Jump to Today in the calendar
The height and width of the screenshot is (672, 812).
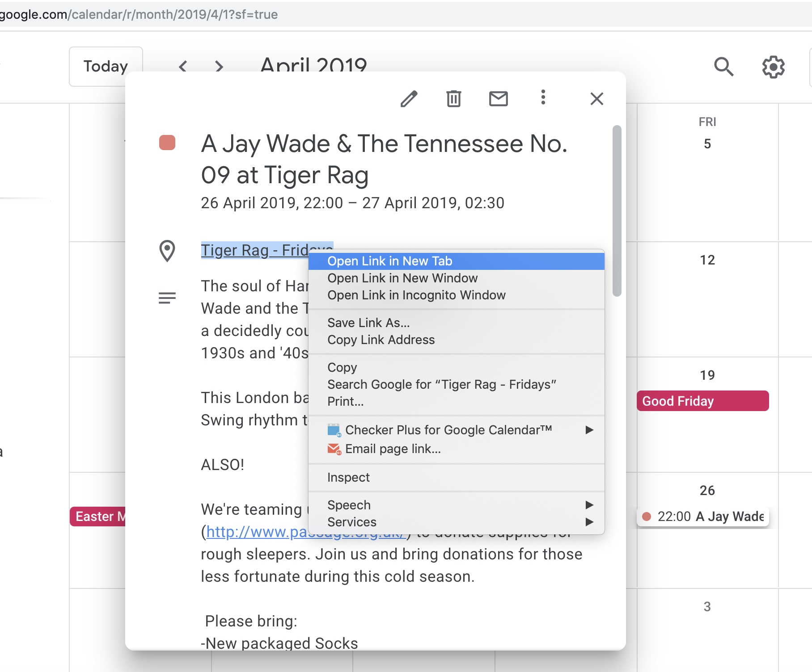[x=106, y=67]
